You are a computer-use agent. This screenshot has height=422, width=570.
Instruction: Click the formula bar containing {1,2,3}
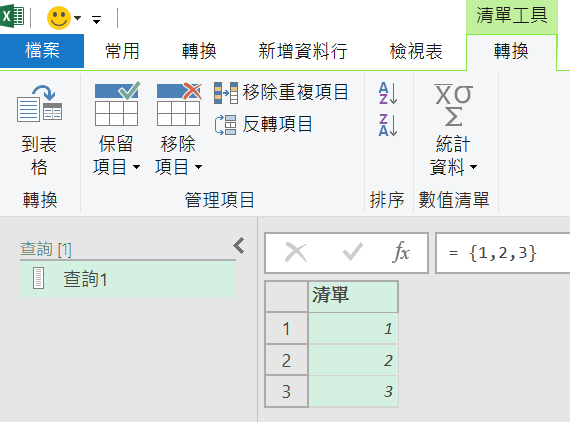point(503,253)
